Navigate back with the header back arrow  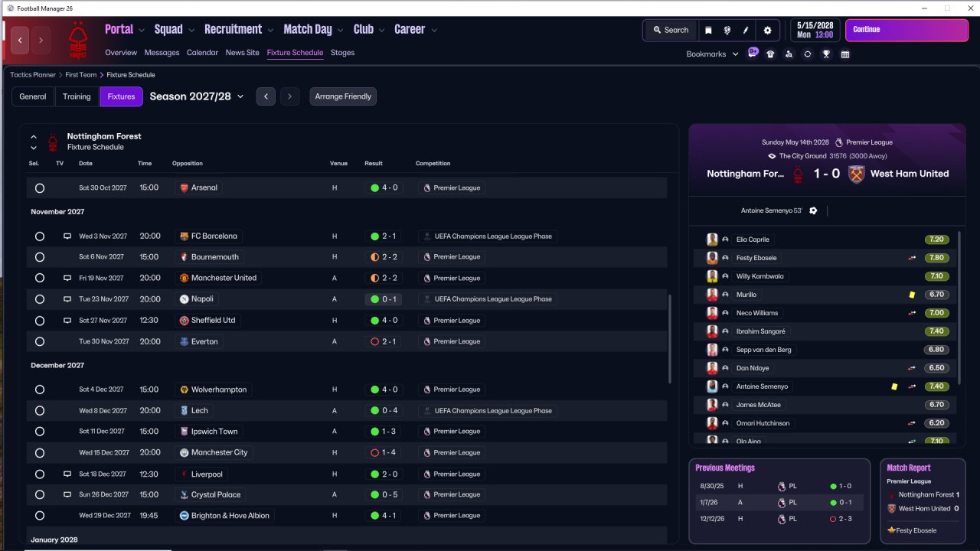[x=20, y=40]
